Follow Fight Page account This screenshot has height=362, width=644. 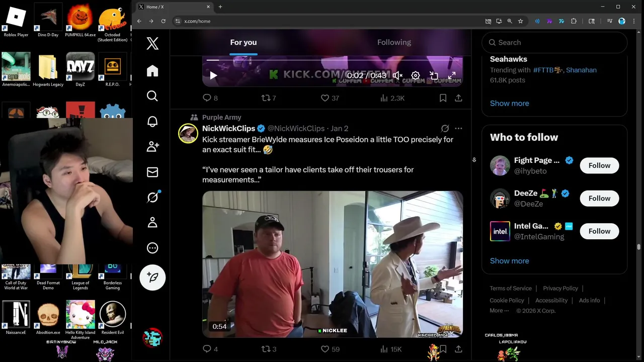coord(599,165)
